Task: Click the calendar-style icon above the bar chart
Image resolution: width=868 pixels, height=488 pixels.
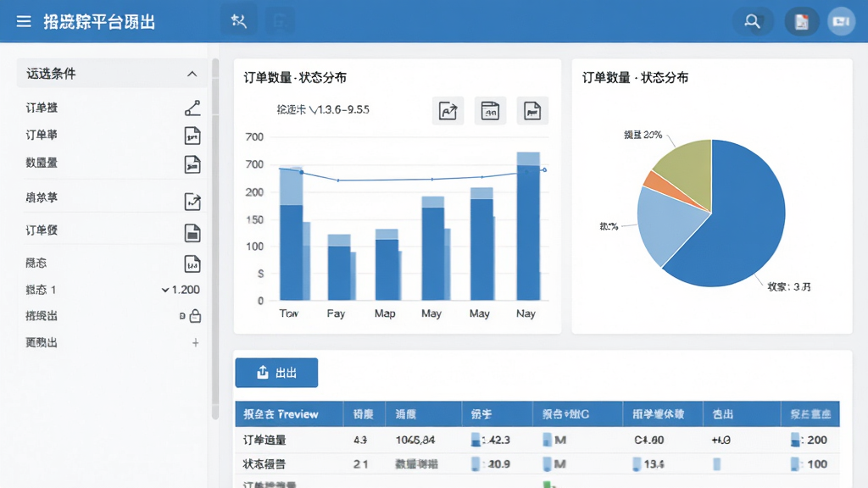Action: click(x=490, y=111)
